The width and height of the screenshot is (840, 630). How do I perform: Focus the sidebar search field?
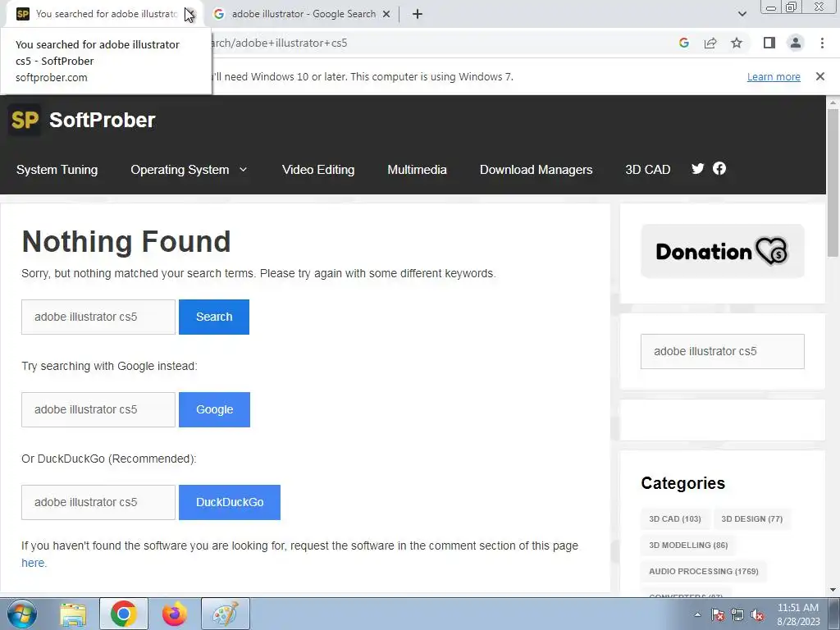(x=722, y=351)
